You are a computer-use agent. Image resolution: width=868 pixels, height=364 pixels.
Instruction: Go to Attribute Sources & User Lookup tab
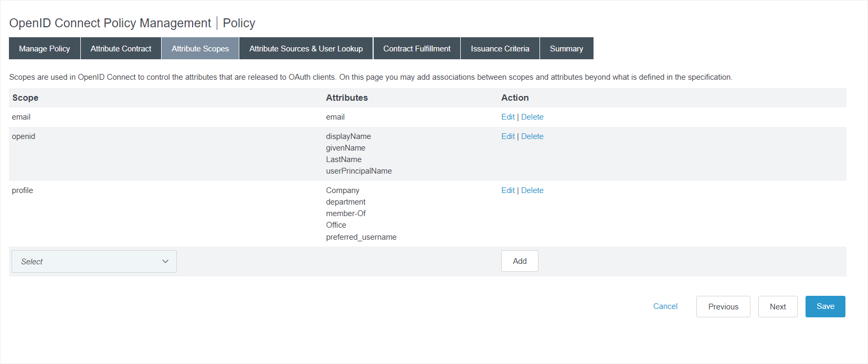tap(306, 48)
